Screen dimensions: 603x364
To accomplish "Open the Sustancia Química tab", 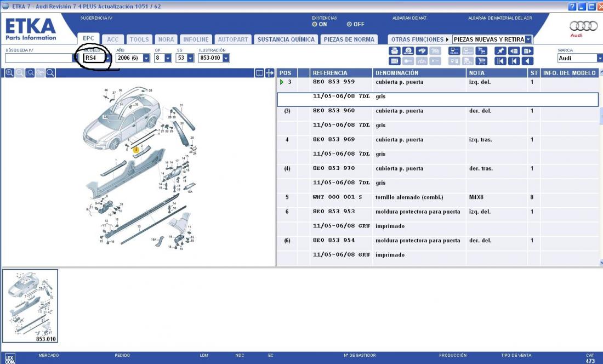I will [x=286, y=39].
